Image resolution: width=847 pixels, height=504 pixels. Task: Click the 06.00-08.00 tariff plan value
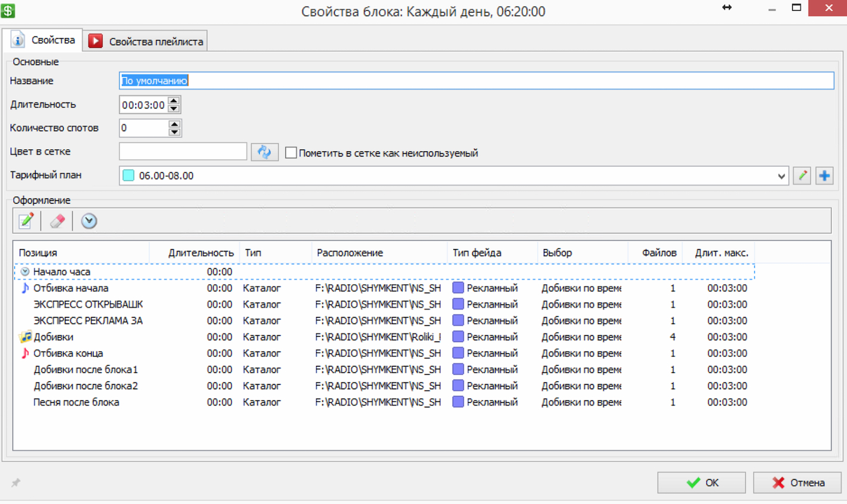[166, 176]
